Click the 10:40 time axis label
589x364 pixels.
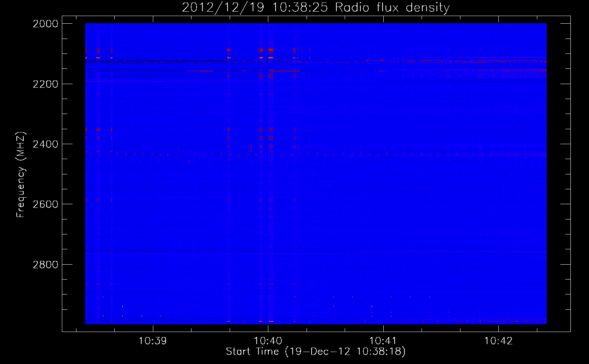(268, 341)
